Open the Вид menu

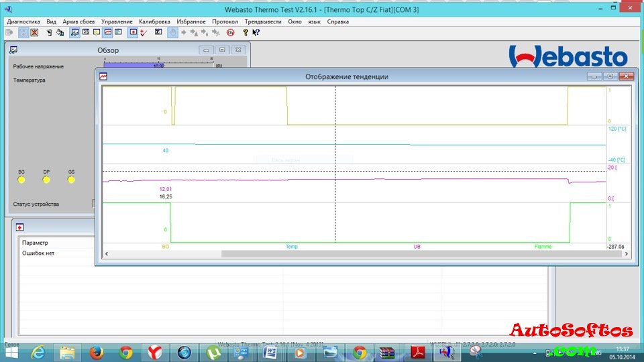52,21
